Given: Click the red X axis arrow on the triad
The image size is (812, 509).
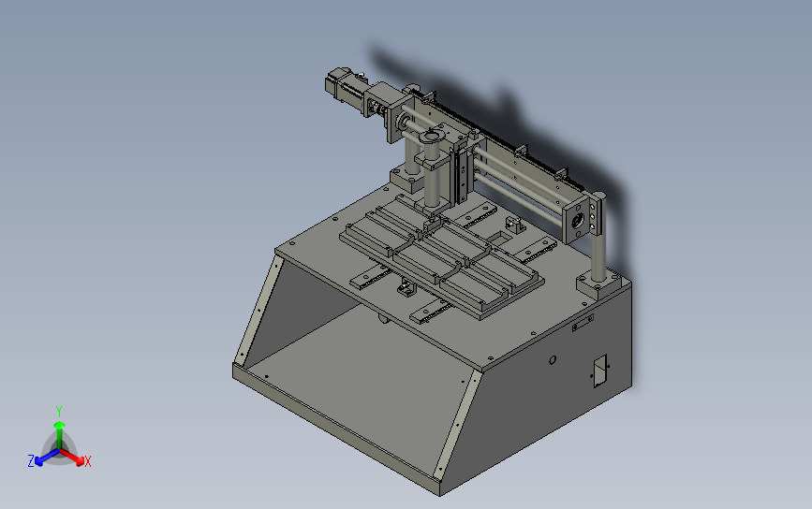Looking at the screenshot, I should coord(73,457).
